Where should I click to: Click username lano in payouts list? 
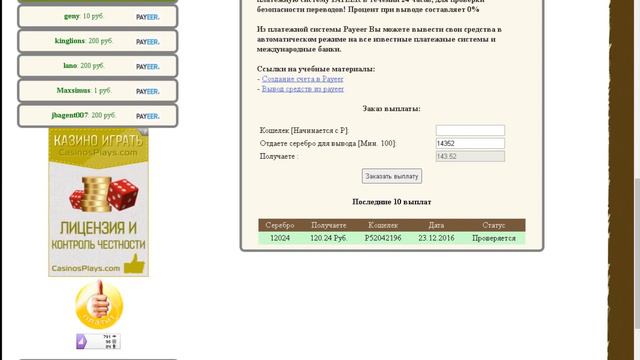[70, 66]
